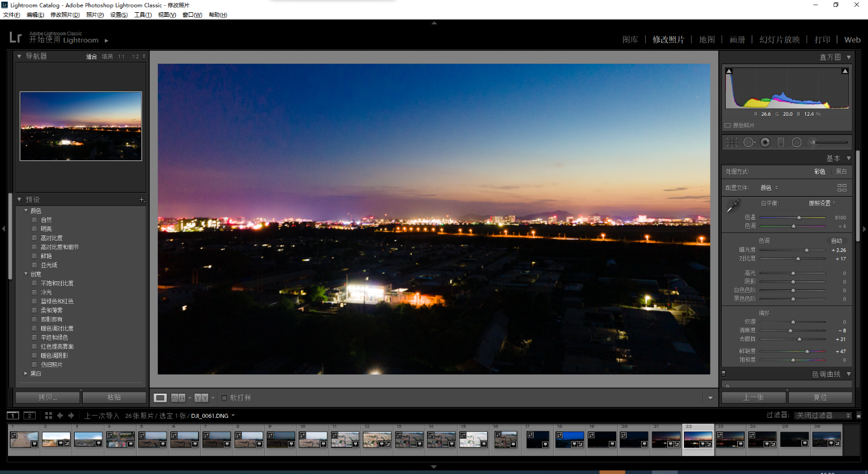Collapse left panel using side arrow

[x=3, y=229]
